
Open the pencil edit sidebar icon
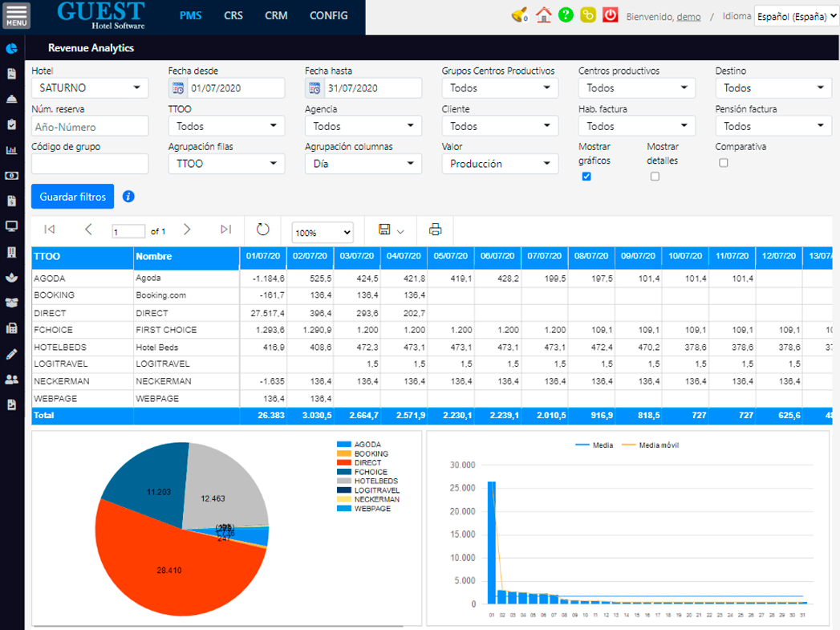11,354
